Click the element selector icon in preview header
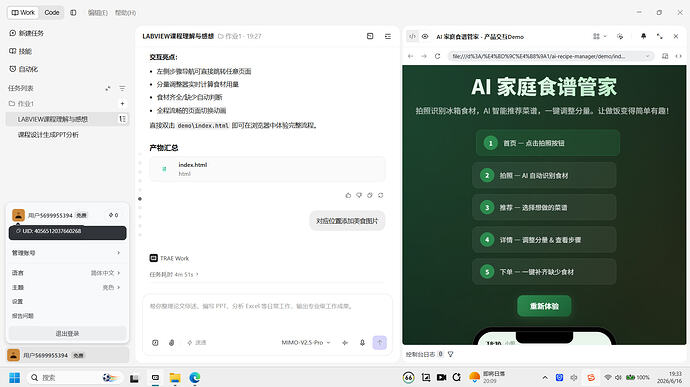The image size is (690, 387). [x=620, y=37]
